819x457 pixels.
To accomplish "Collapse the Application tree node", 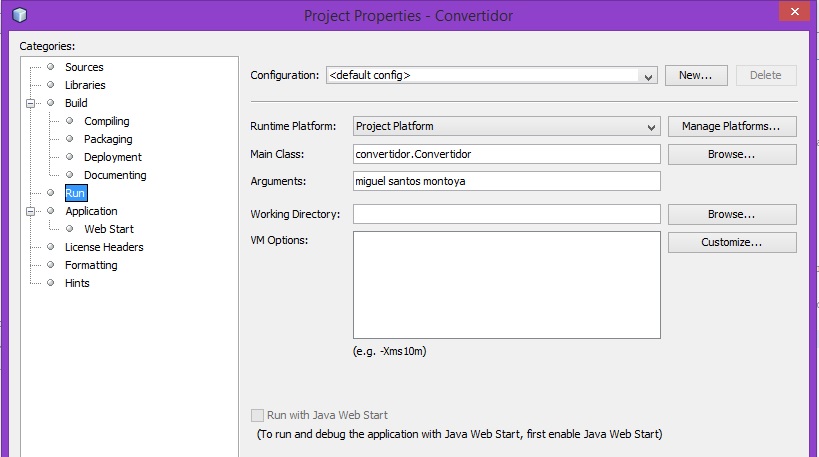I will tap(31, 211).
